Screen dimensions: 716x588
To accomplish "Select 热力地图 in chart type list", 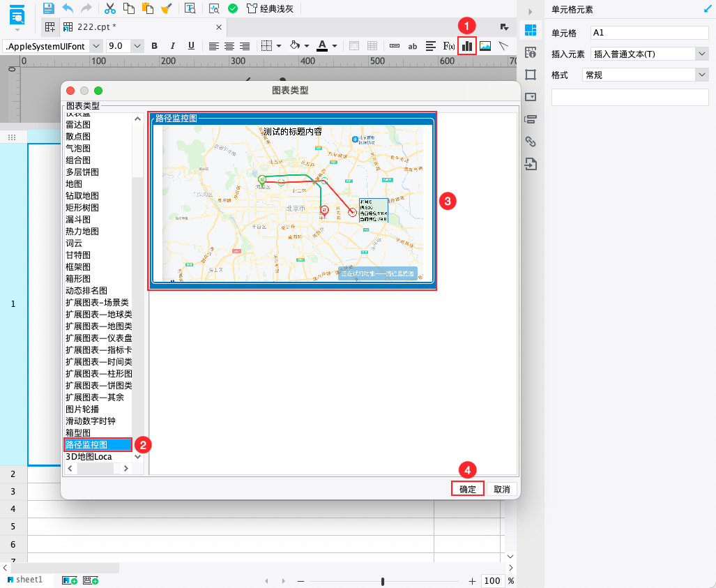I will (82, 232).
